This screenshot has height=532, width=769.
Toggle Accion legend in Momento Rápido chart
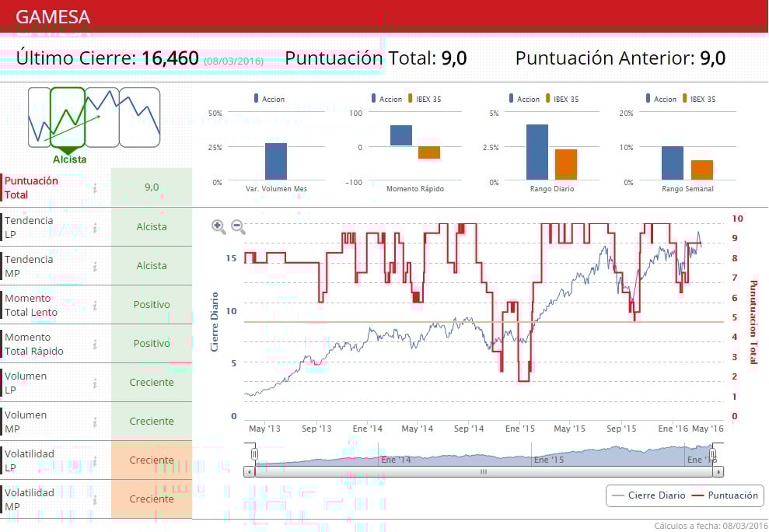(x=386, y=99)
